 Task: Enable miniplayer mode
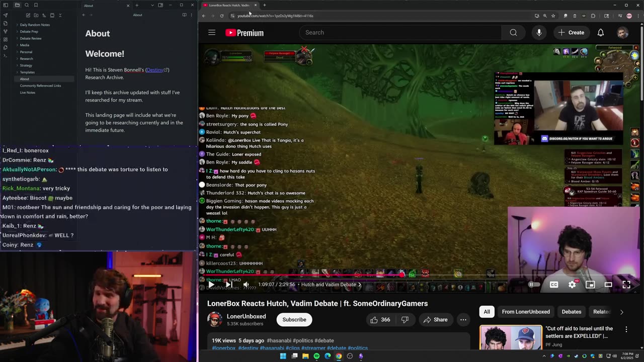point(590,285)
